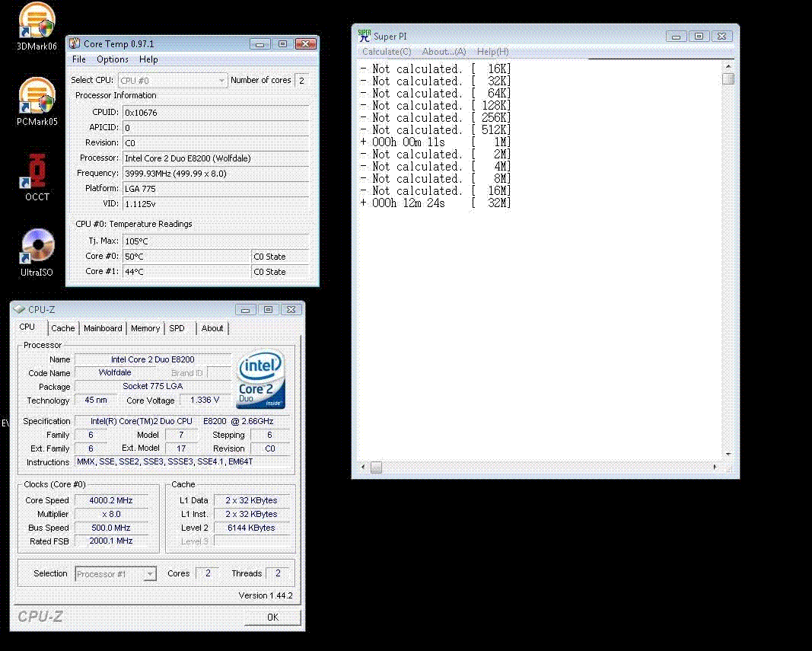This screenshot has height=651, width=812.
Task: Click the Super PI title bar icon
Action: [364, 36]
